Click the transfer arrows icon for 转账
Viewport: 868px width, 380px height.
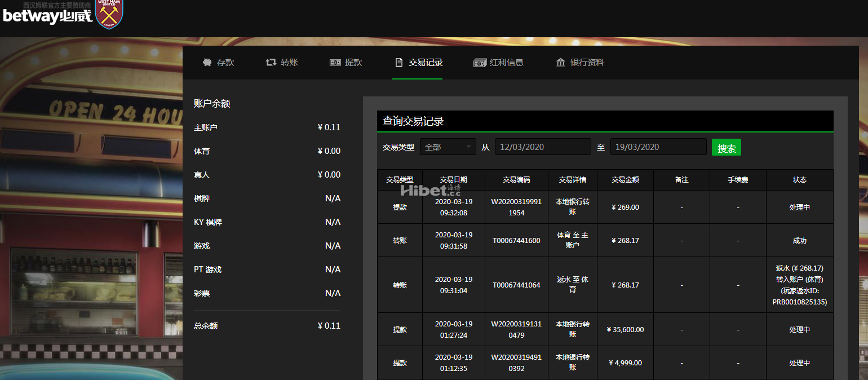271,63
